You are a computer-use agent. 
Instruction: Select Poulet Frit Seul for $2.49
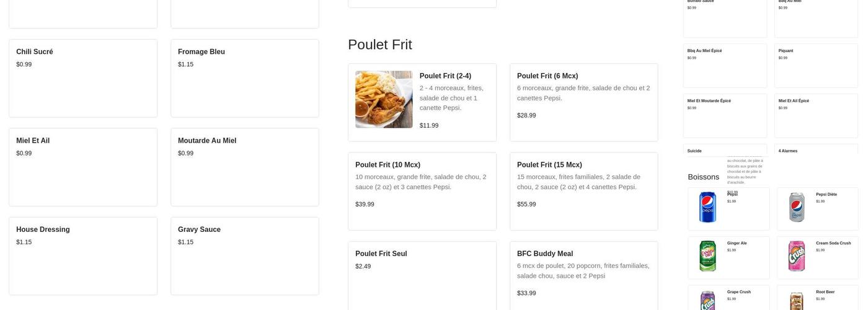click(422, 275)
